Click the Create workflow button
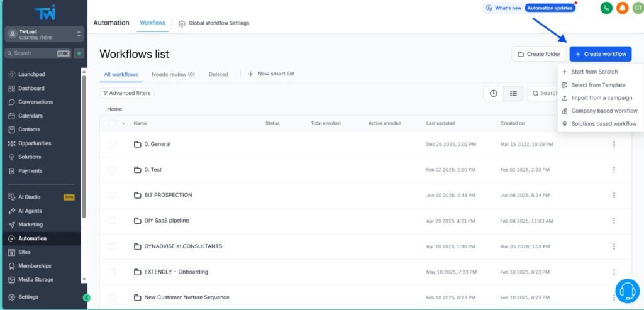Image resolution: width=644 pixels, height=310 pixels. pos(601,54)
